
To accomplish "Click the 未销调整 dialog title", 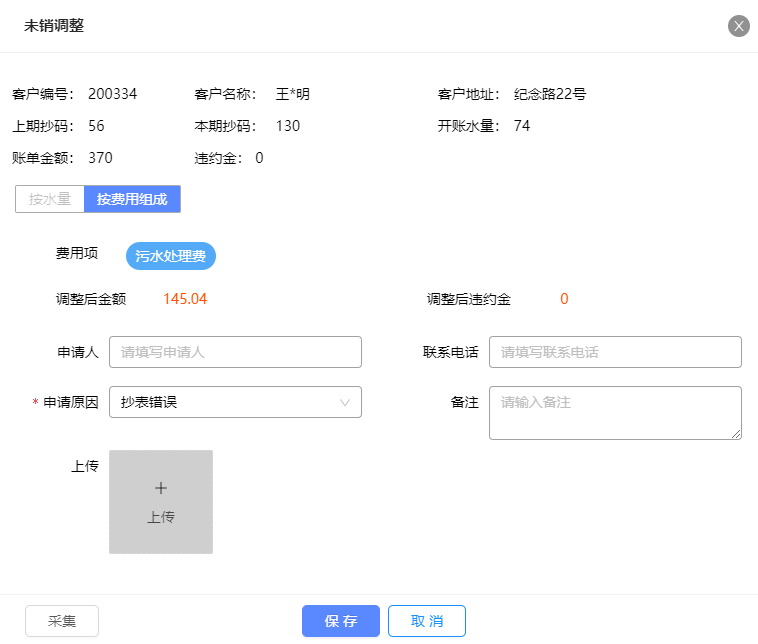I will pyautogui.click(x=54, y=26).
